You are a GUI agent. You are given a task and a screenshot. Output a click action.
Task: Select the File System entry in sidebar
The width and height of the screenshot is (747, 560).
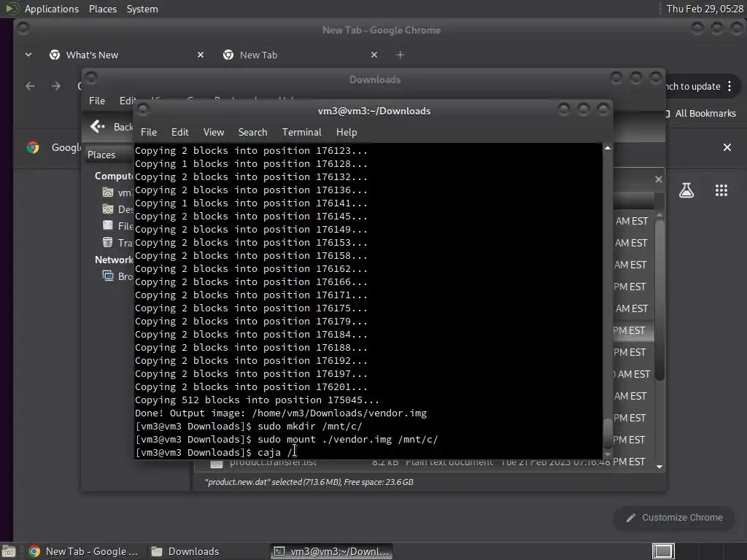(117, 226)
